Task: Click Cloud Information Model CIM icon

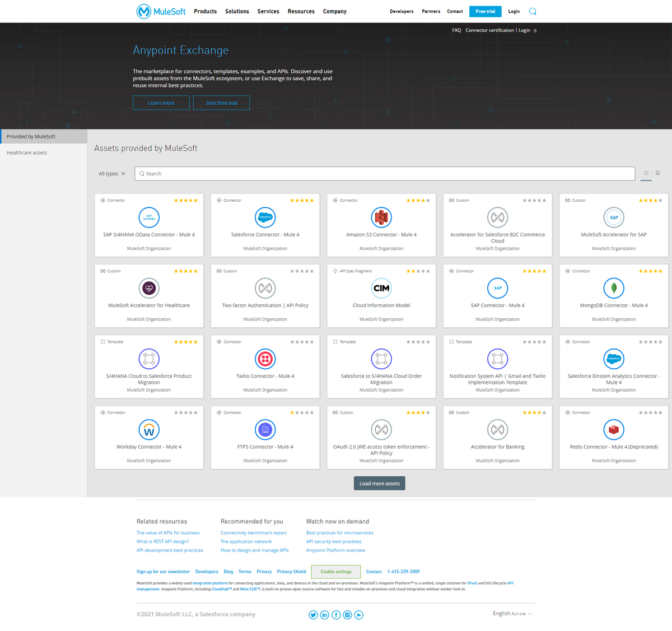Action: coord(381,288)
